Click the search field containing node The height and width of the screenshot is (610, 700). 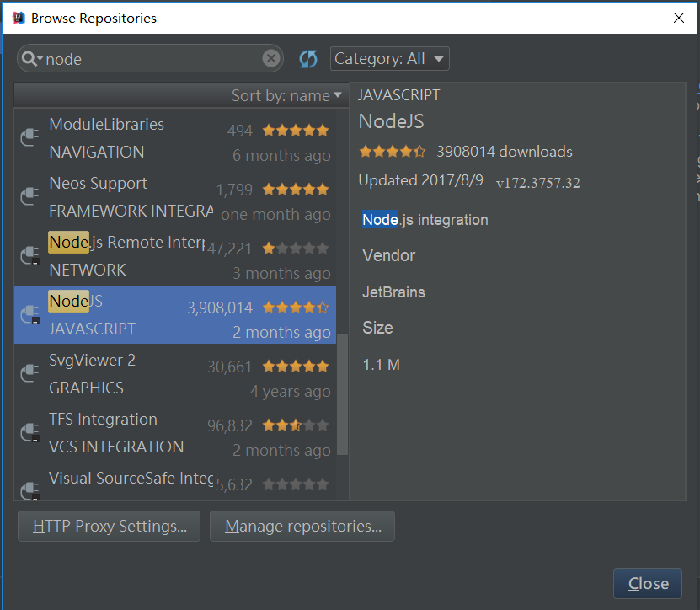pos(150,58)
